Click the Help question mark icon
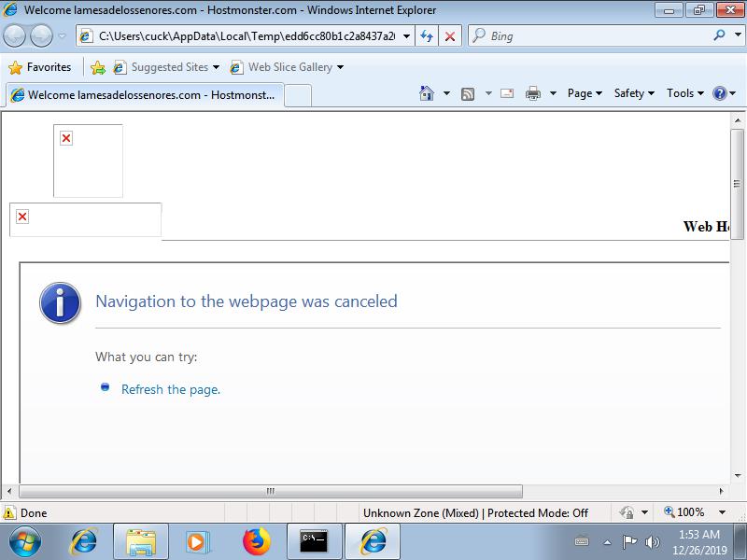 tap(719, 93)
